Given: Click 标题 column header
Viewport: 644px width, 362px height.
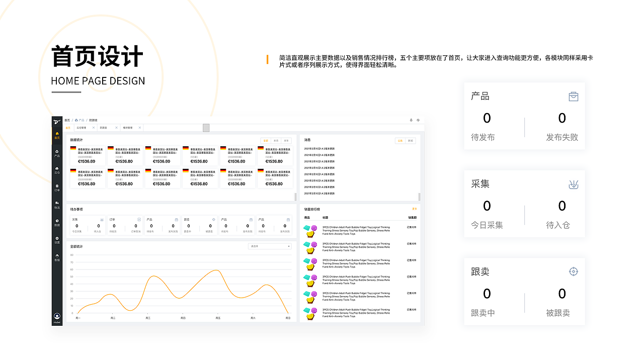Looking at the screenshot, I should pyautogui.click(x=325, y=218).
